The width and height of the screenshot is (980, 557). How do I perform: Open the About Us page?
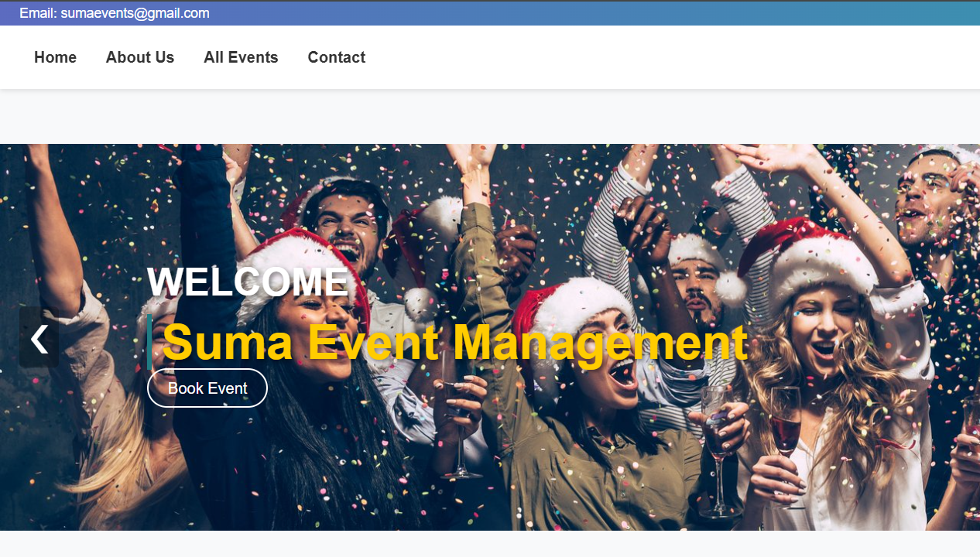coord(140,57)
